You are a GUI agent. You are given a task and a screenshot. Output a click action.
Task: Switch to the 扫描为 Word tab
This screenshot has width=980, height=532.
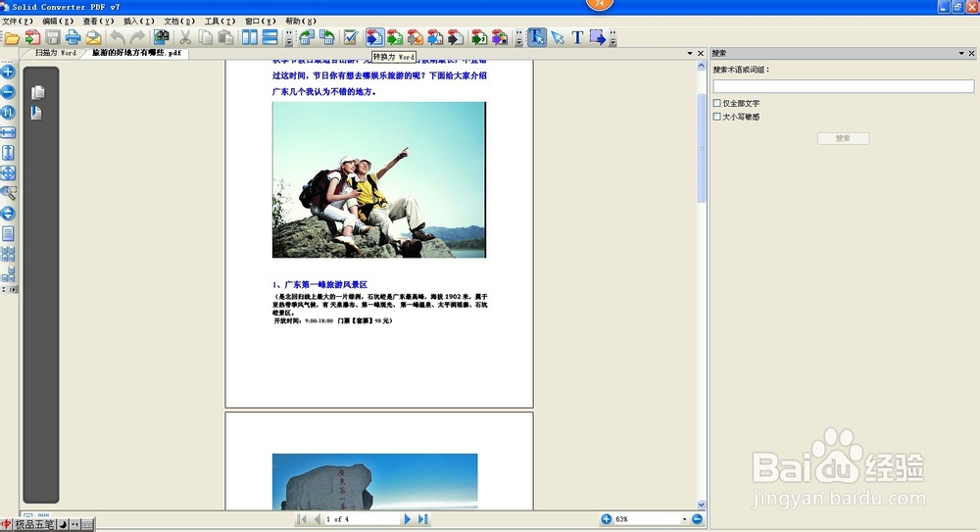click(x=55, y=53)
